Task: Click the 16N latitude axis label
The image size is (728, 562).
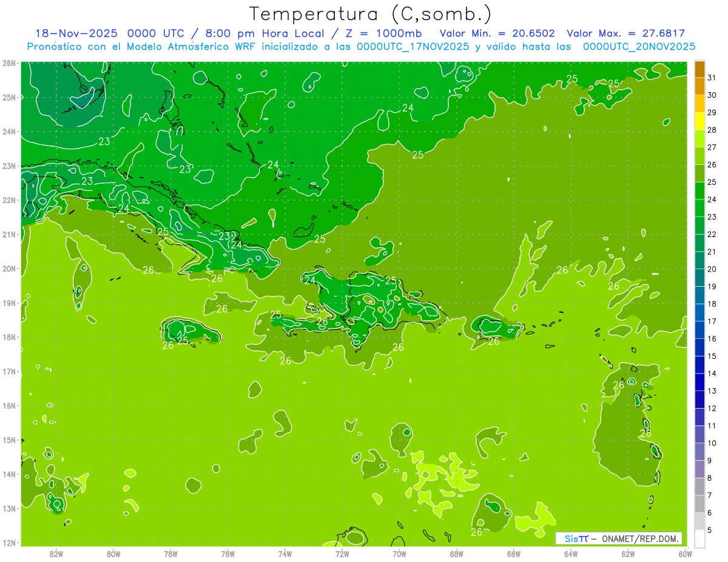Action: pos(9,406)
